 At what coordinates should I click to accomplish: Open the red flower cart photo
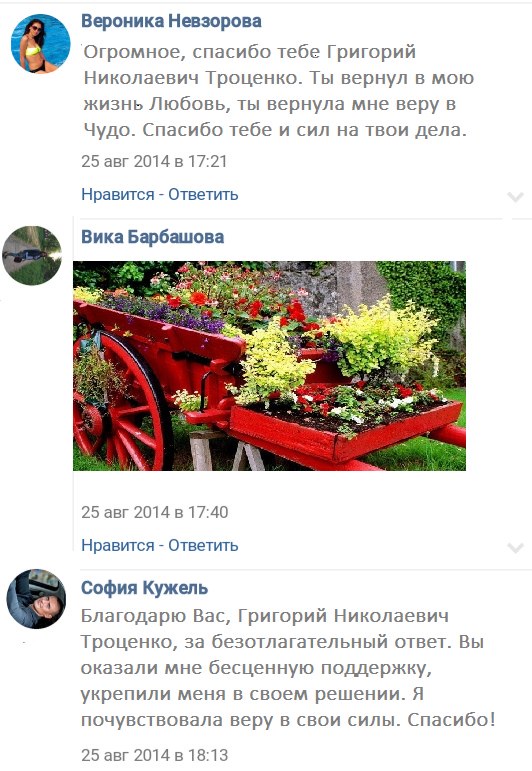269,366
